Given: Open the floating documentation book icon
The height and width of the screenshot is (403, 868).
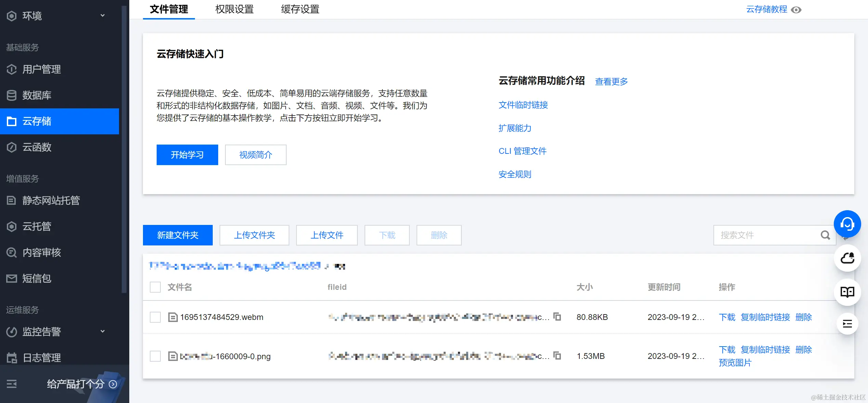Looking at the screenshot, I should coord(847,292).
